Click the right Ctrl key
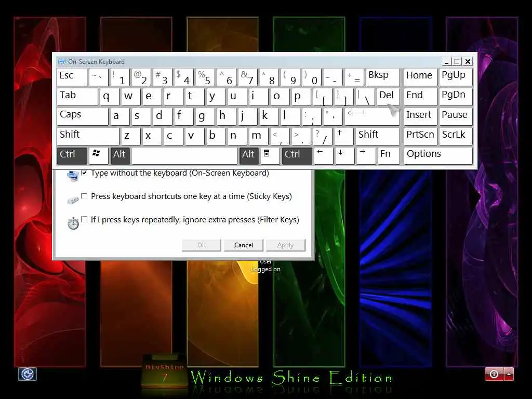The image size is (532, 399). click(297, 156)
